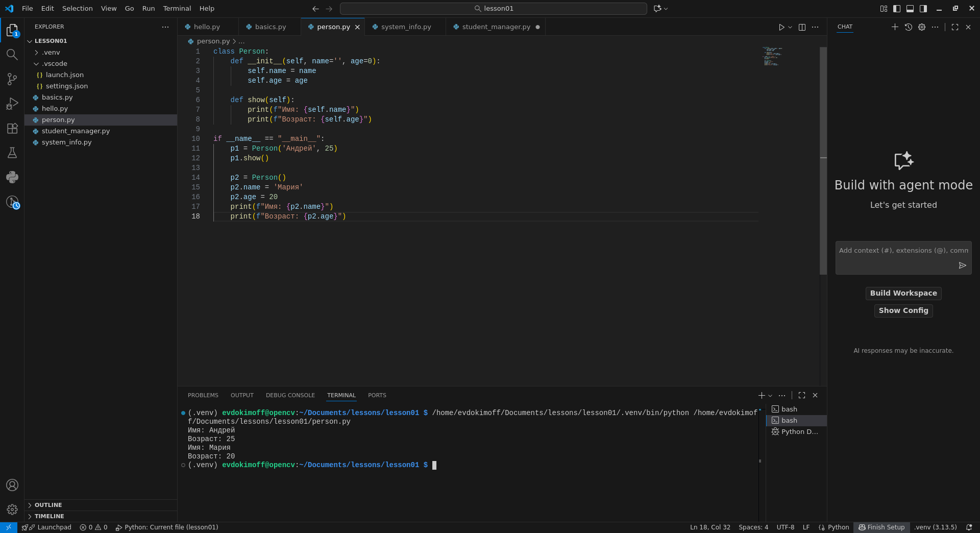The width and height of the screenshot is (980, 533).
Task: Click the Show Config button
Action: coord(903,310)
